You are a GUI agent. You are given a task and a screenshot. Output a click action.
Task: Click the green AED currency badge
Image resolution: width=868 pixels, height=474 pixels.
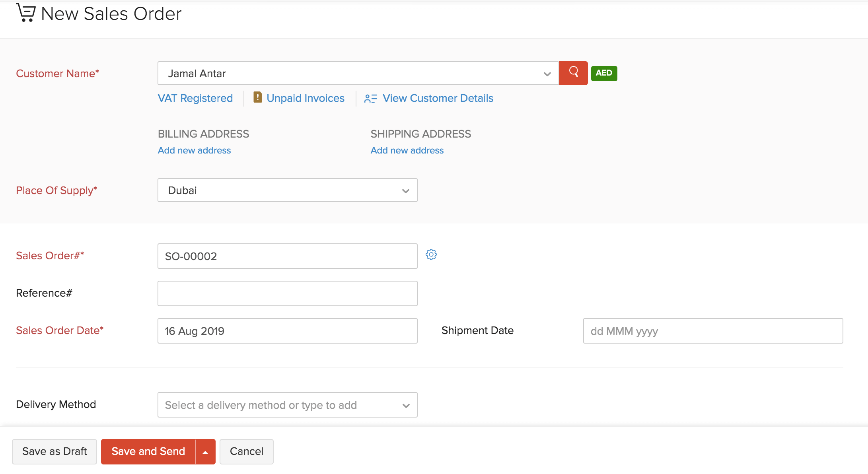click(x=604, y=73)
